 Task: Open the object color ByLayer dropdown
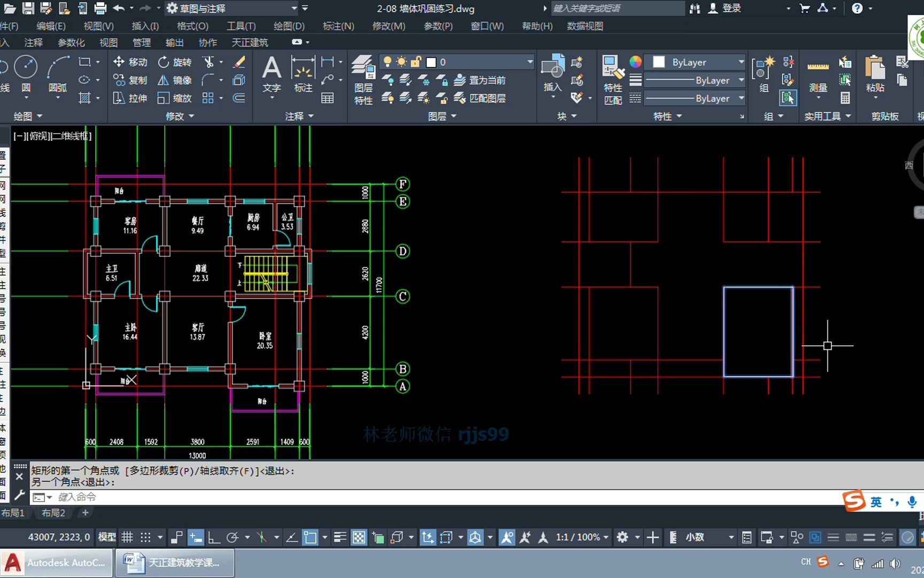695,62
